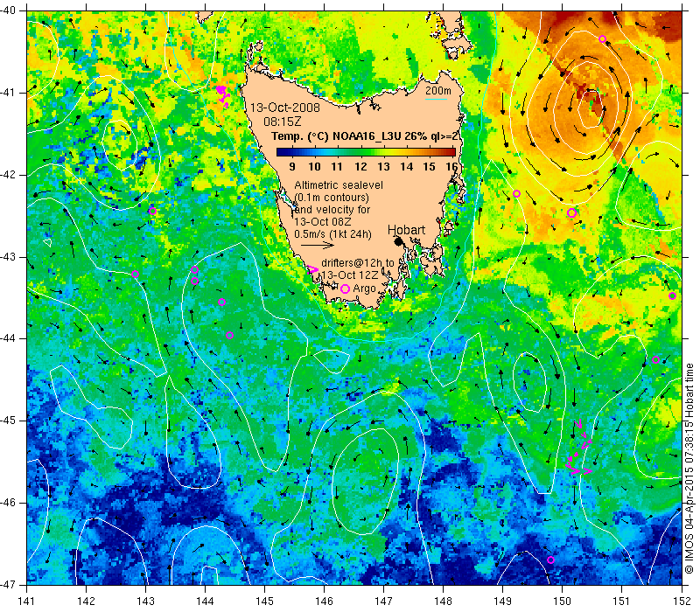Click the magenta Argo legend circle beside 'Argo'
700x612 pixels.
tap(345, 289)
